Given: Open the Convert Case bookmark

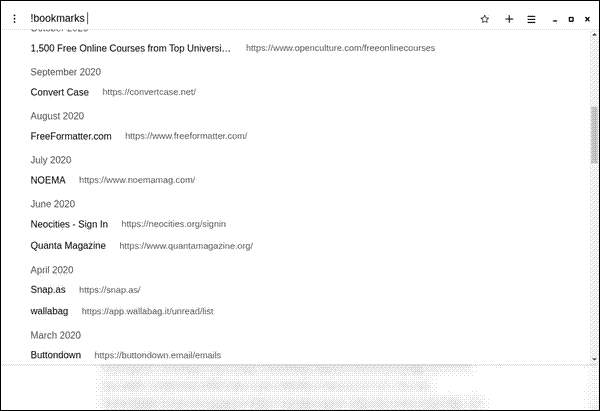Looking at the screenshot, I should click(59, 92).
